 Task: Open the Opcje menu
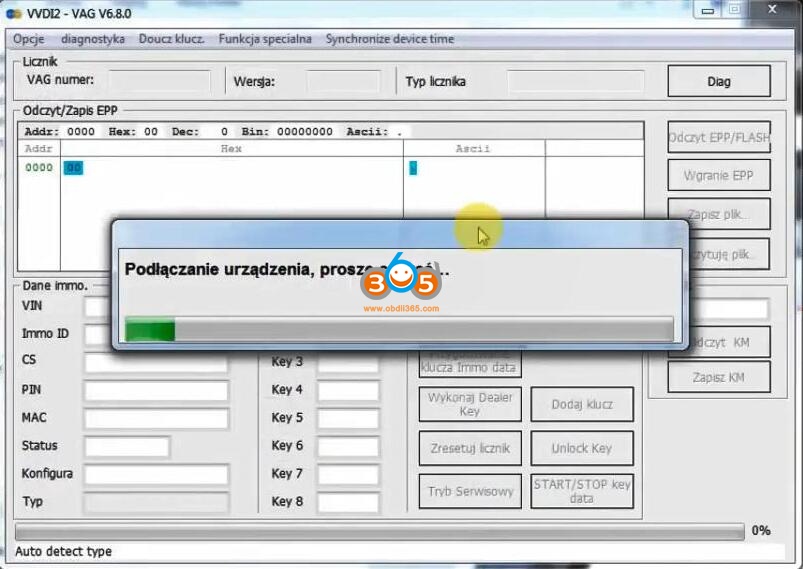(x=29, y=39)
